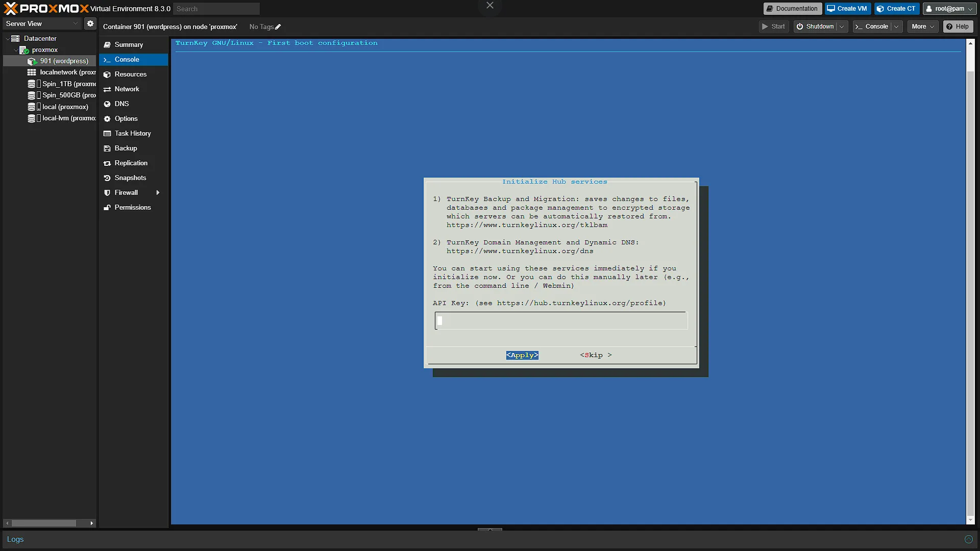Open the root@pam user menu

(x=949, y=9)
